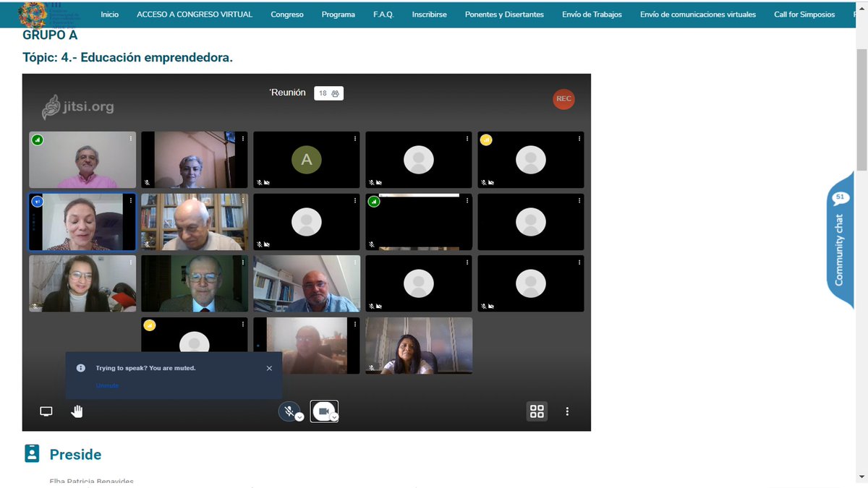Open more actions with the toolbar three-dot icon
This screenshot has width=868, height=488.
[567, 411]
